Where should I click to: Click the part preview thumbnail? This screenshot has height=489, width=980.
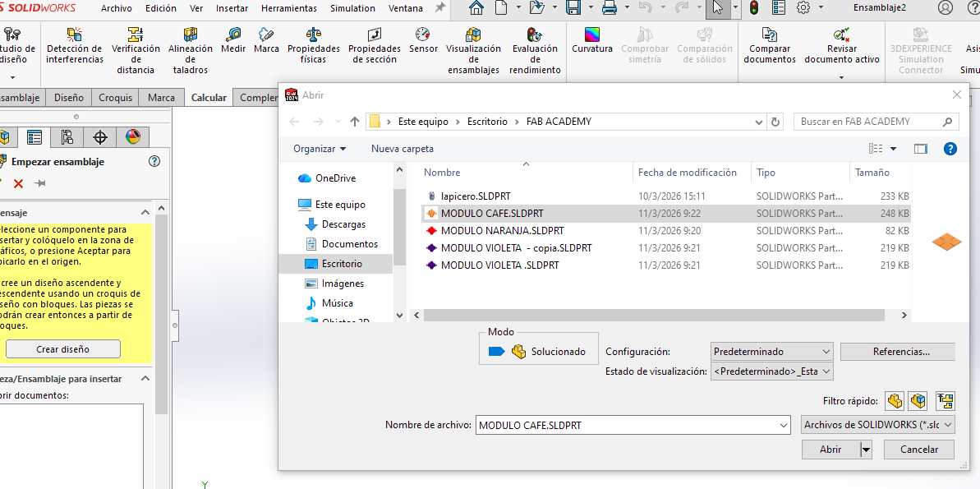[946, 242]
